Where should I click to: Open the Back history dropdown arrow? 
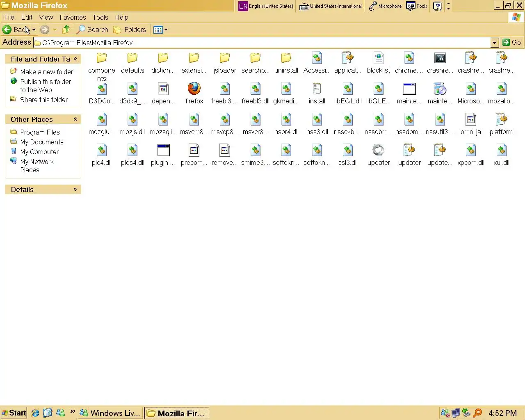coord(34,30)
